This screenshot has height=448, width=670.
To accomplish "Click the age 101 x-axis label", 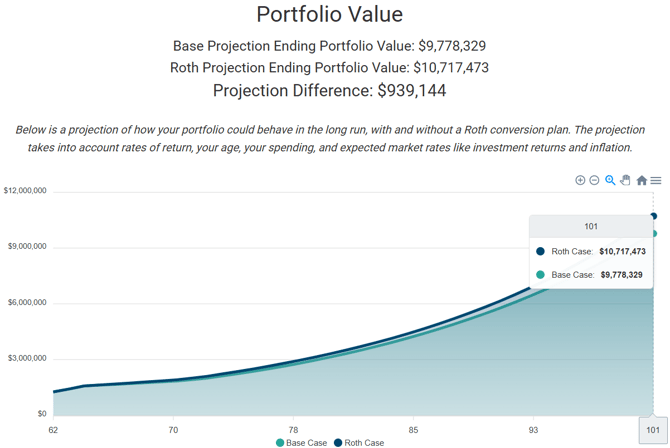I will click(654, 429).
